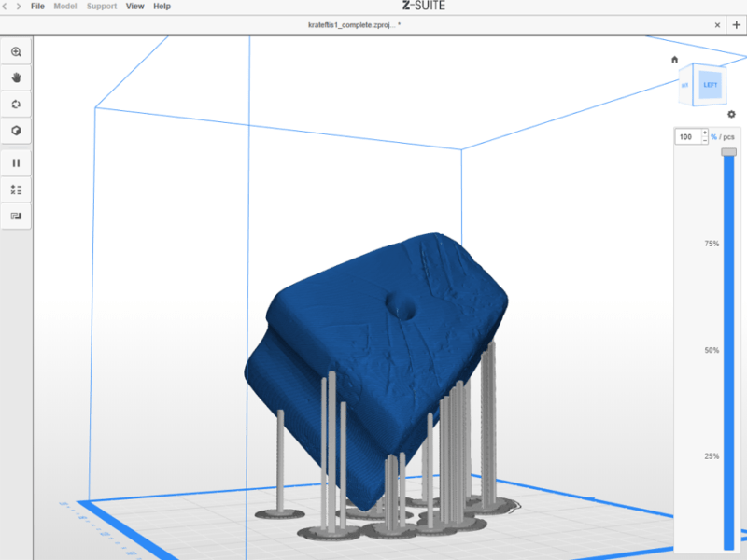Activate the Pan hand tool

pyautogui.click(x=16, y=78)
